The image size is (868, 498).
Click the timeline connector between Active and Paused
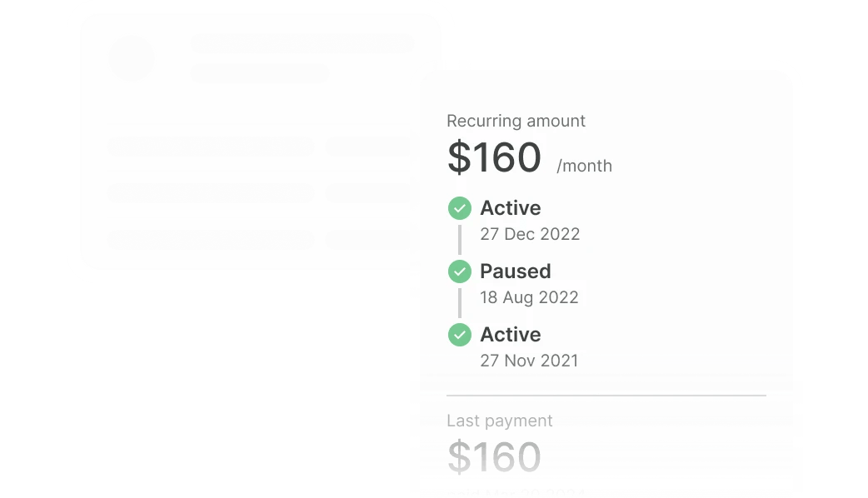(459, 240)
